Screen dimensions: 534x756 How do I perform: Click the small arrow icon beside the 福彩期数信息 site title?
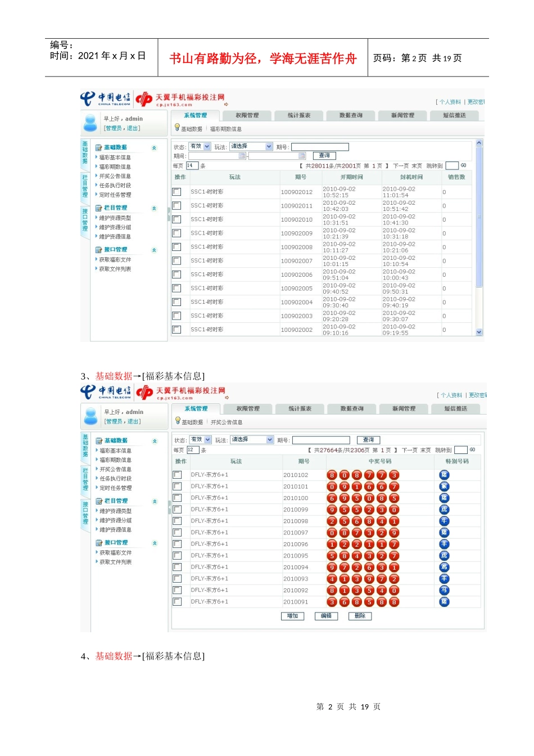click(227, 104)
